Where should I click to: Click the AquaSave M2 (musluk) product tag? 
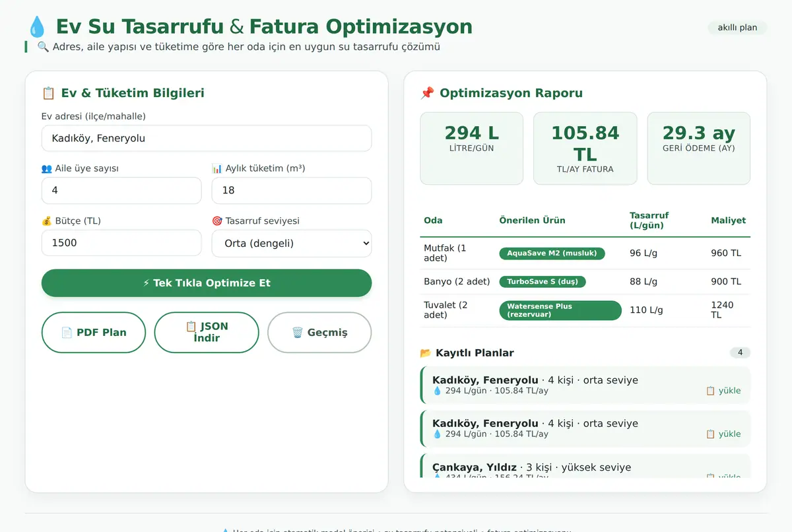552,253
